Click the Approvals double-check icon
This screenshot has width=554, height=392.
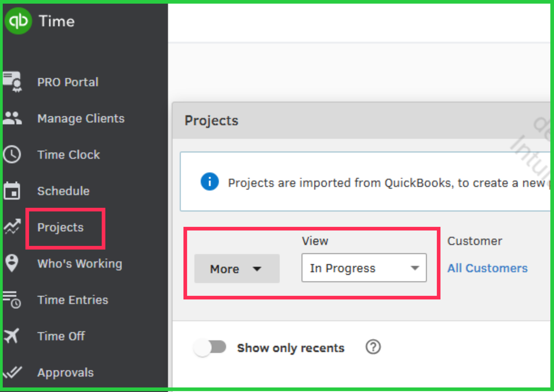click(12, 372)
